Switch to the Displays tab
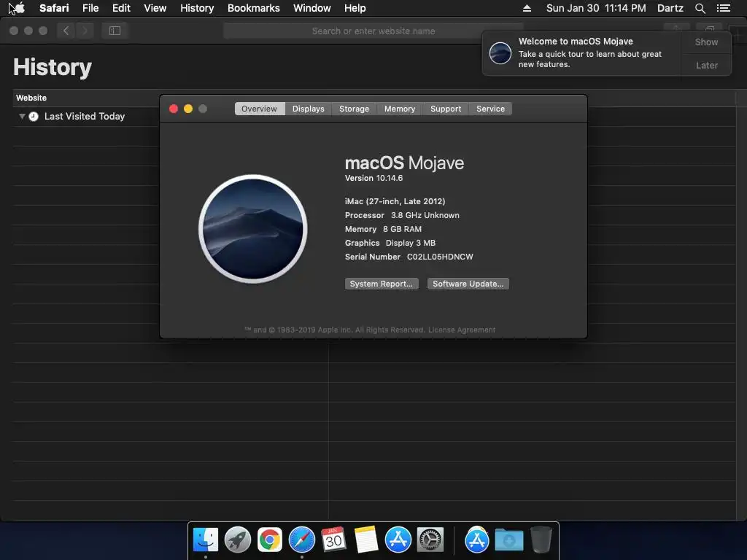 tap(309, 109)
